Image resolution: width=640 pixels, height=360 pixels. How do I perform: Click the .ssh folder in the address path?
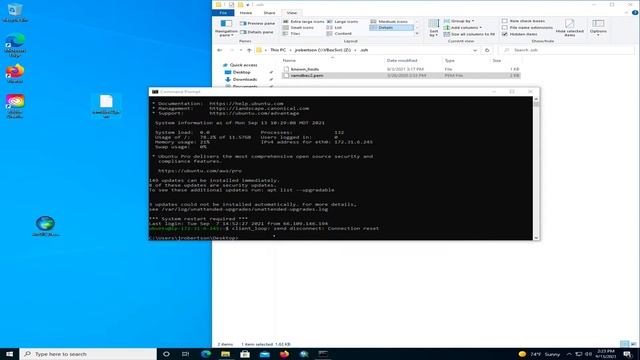[x=364, y=50]
